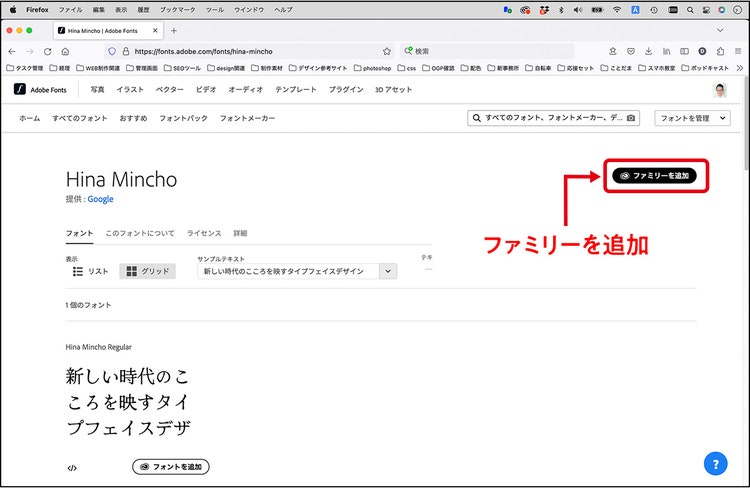Viewport: 750px width, 488px height.
Task: Open the css bookmark folder
Action: [407, 68]
